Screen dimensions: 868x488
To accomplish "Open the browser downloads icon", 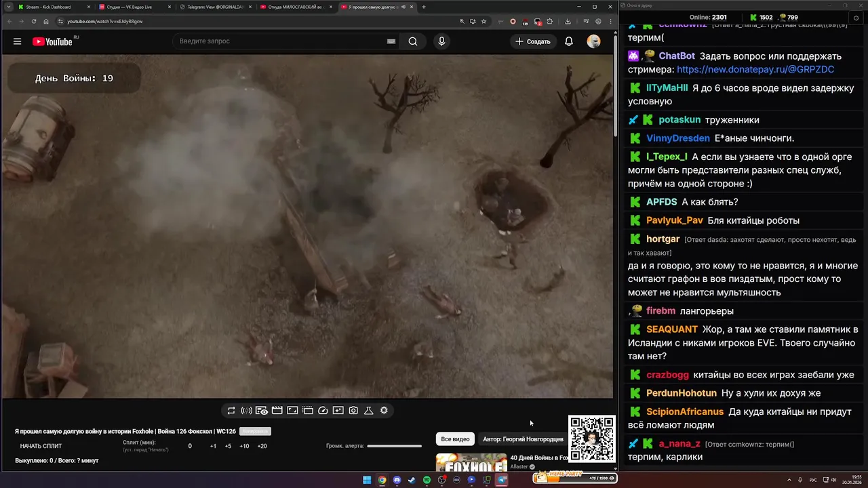I will [568, 21].
